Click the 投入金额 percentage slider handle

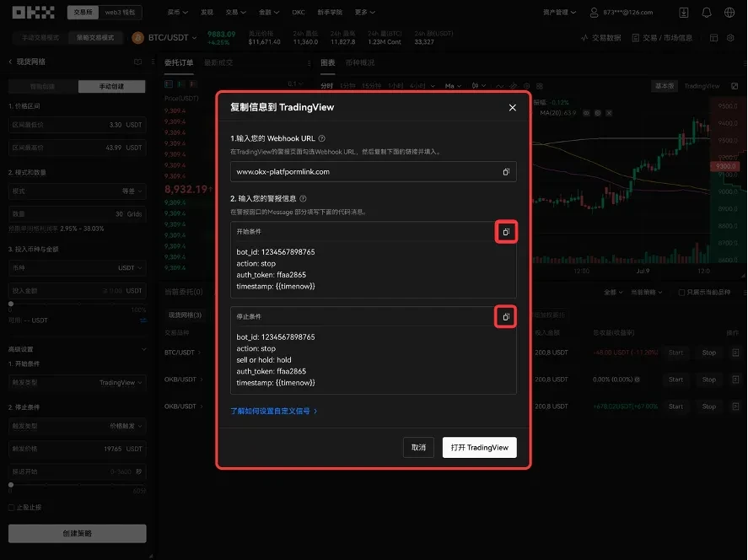pyautogui.click(x=11, y=304)
